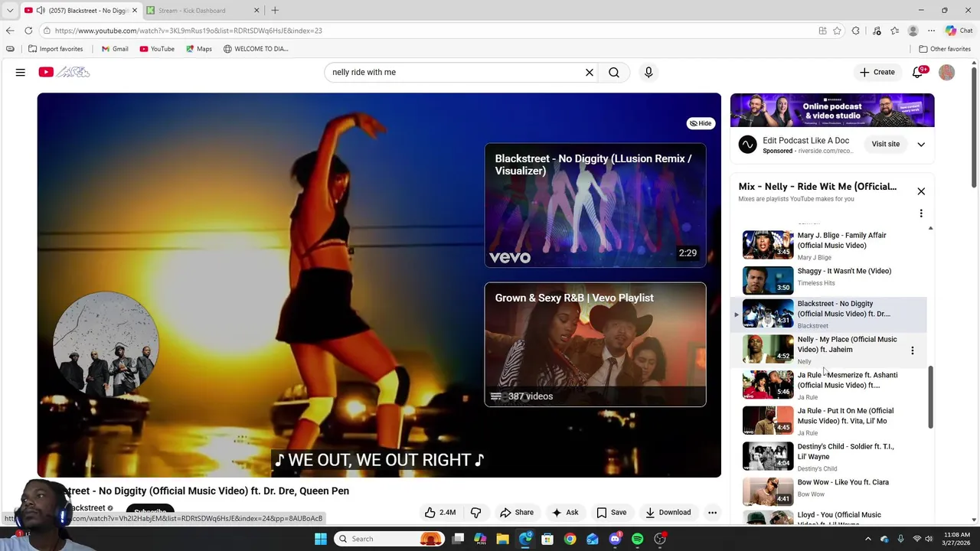Open Edge Settings and more ellipsis
The height and width of the screenshot is (551, 980).
click(931, 31)
